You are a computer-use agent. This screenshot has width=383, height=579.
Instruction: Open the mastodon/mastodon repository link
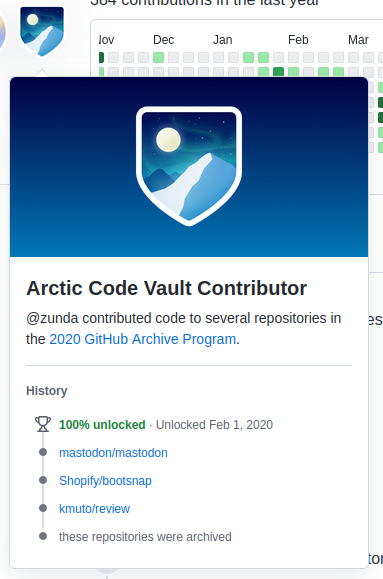(113, 453)
